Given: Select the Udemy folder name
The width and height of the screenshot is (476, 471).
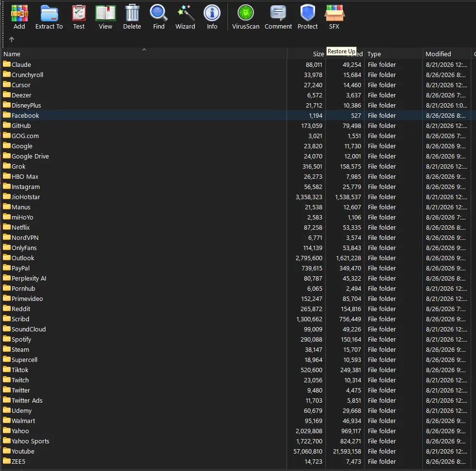Looking at the screenshot, I should pyautogui.click(x=21, y=410).
